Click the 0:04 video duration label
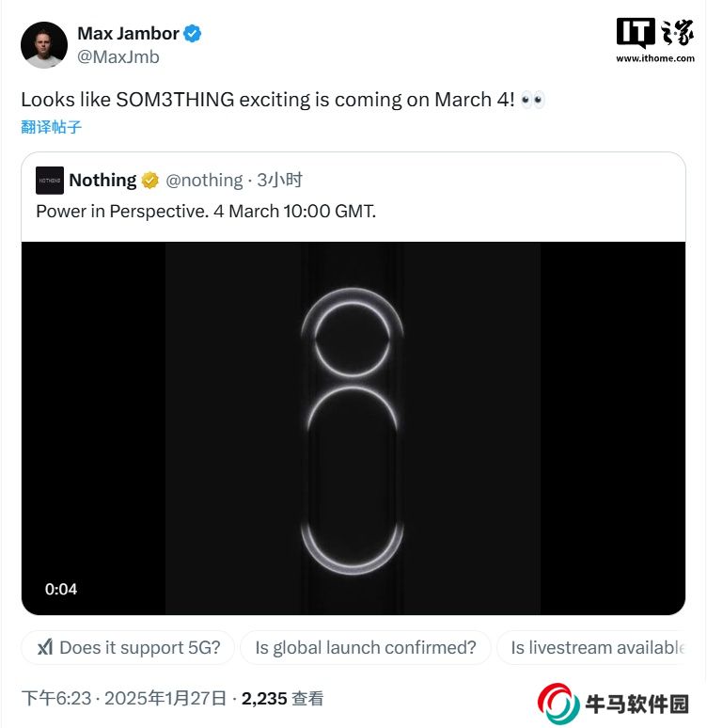 61,589
